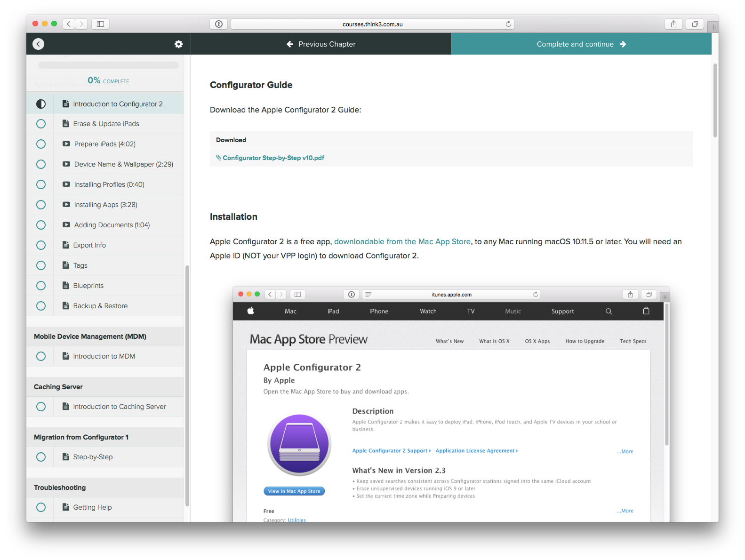745x560 pixels.
Task: Click video icon beside Installing Profiles
Action: pyautogui.click(x=66, y=184)
